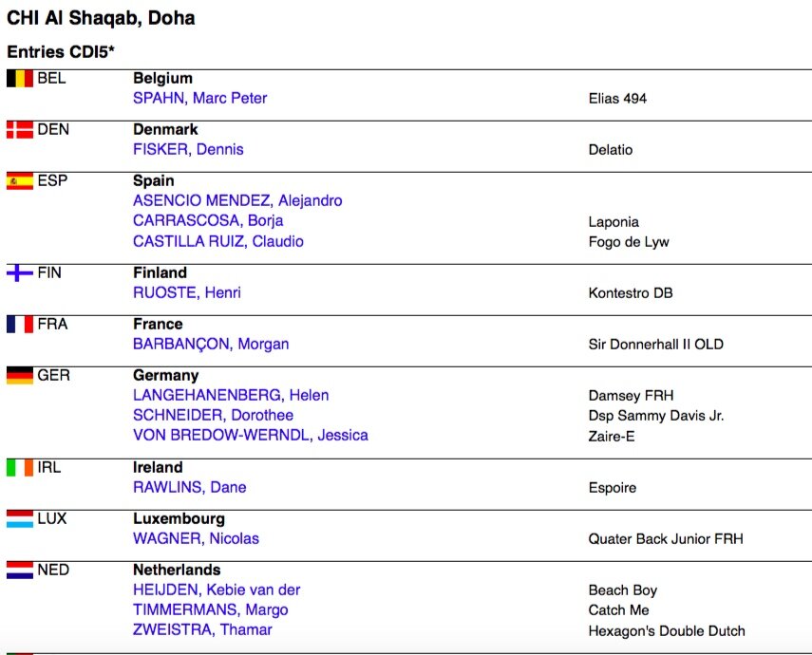Click the BEL country code
Screen dimensions: 812x655
51,78
